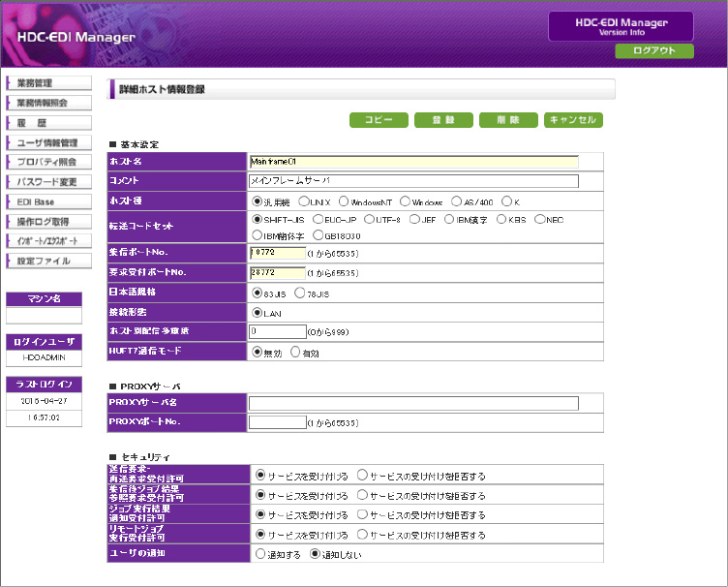Open the 業務管理 sidebar menu
Screen dimensions: 728x587
coord(48,83)
